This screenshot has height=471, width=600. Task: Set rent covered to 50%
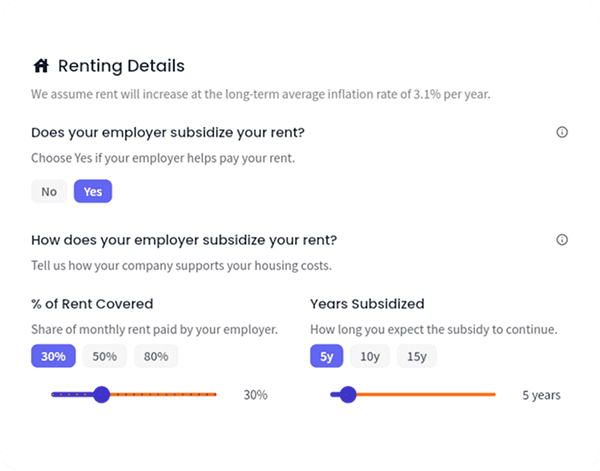105,356
